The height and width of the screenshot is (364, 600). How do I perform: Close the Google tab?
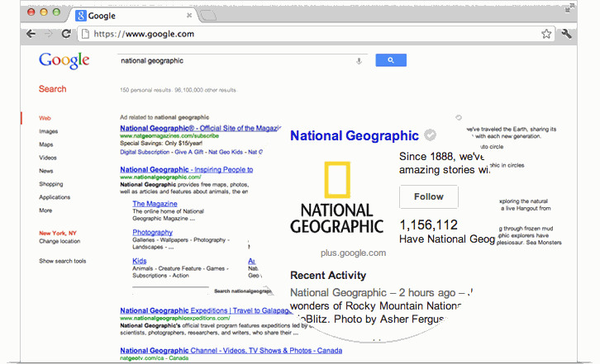[189, 16]
